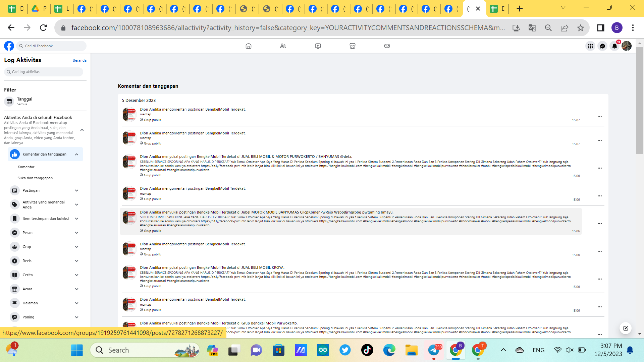
Task: Open Telegram from the taskbar
Action: 434,350
